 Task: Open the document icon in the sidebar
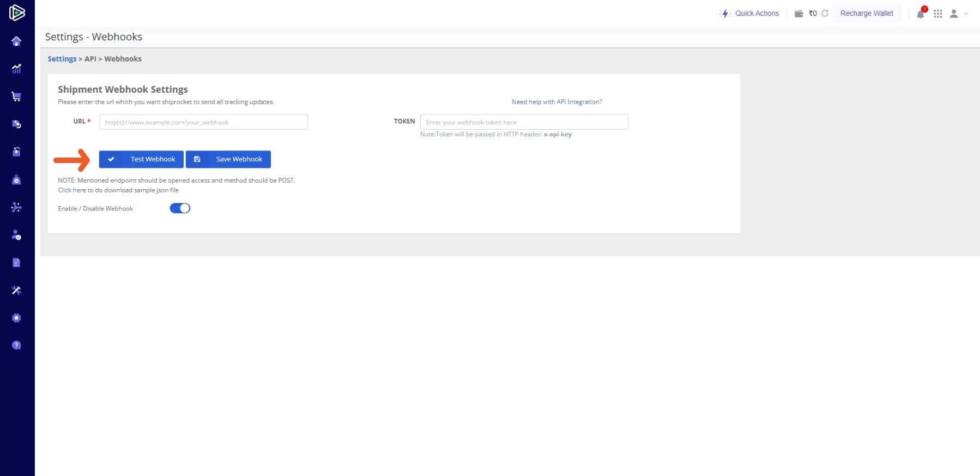pyautogui.click(x=17, y=263)
